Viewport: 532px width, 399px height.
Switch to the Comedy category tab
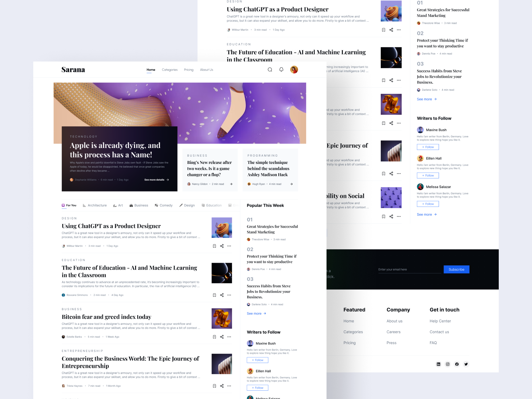click(x=164, y=205)
